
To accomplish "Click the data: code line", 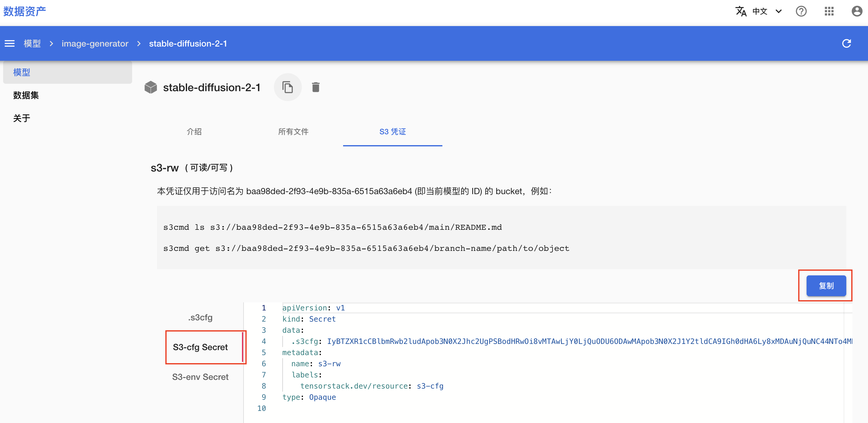I will pyautogui.click(x=293, y=330).
